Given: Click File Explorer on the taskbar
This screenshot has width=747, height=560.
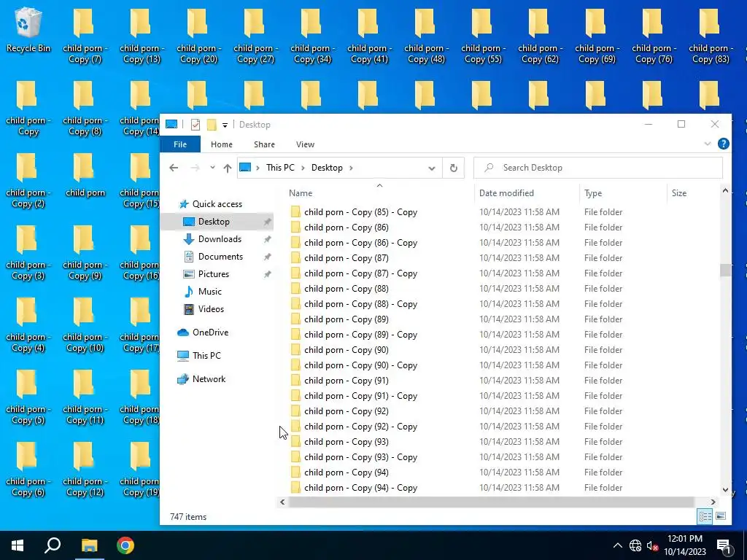Looking at the screenshot, I should coord(89,545).
